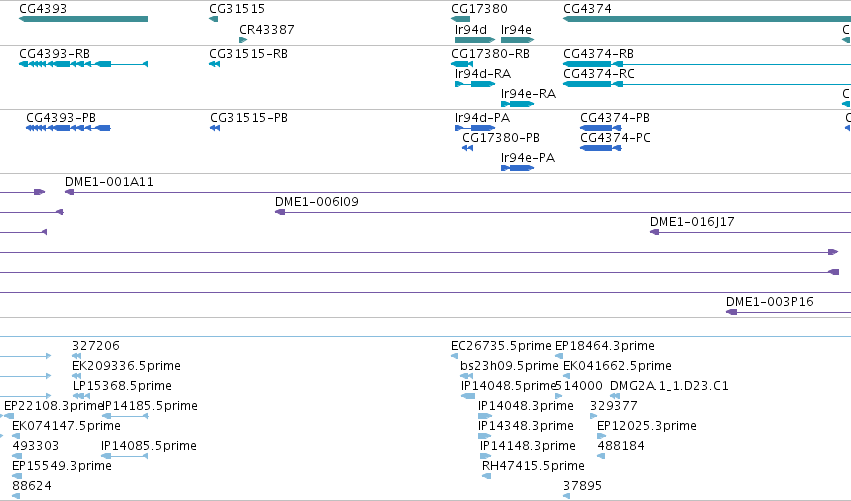Select the EP15549.3prime EST

pos(17,476)
